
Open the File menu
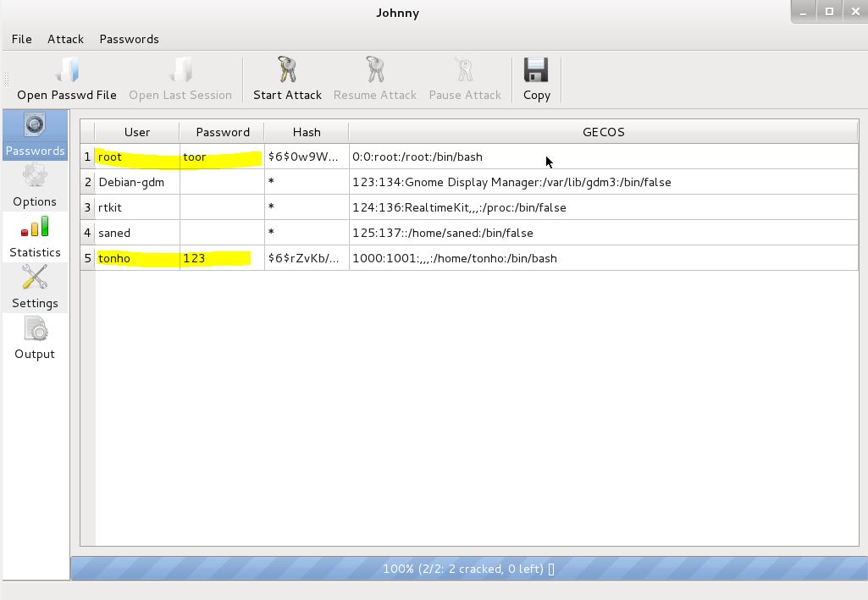pos(21,39)
